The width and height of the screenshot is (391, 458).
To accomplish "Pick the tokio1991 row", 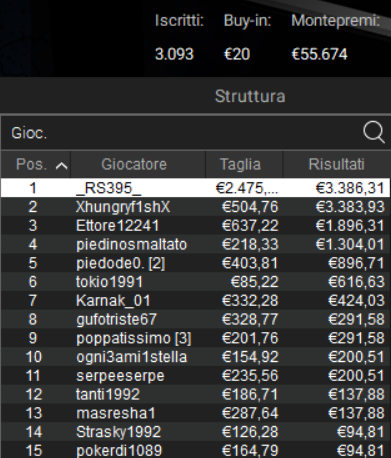I will (x=195, y=282).
